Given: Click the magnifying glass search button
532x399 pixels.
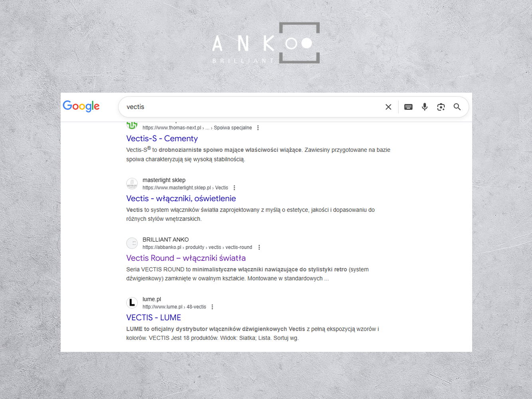Looking at the screenshot, I should click(457, 107).
